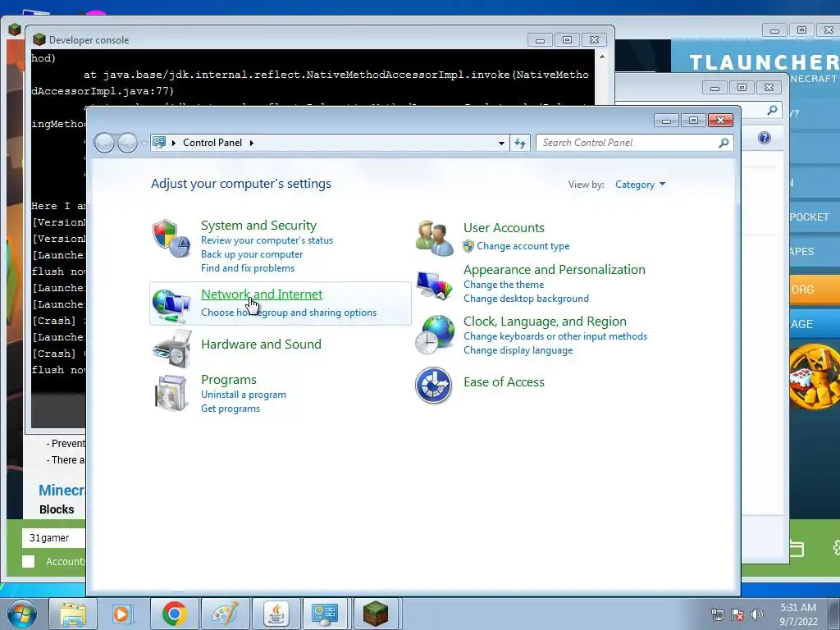Open Appearance and Personalization heading

point(555,269)
